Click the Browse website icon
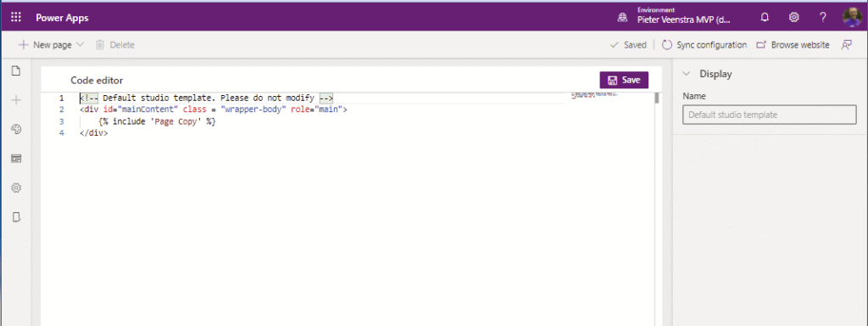The image size is (868, 326). (x=761, y=45)
